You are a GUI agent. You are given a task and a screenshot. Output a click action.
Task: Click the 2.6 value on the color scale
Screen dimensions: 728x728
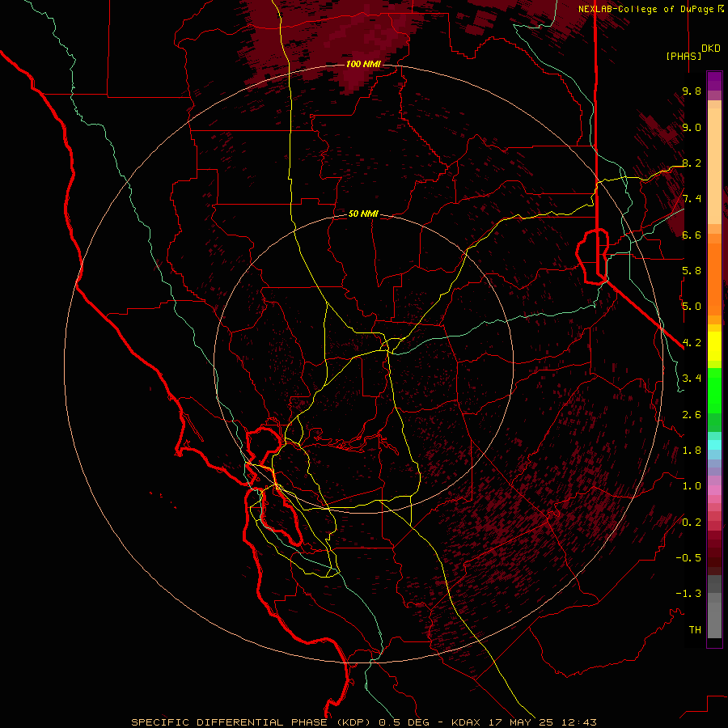(x=692, y=415)
